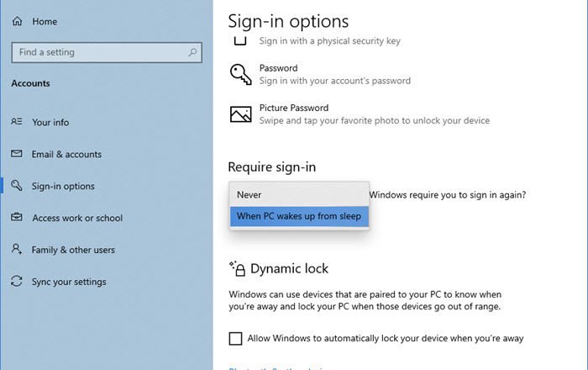
Task: Click the Password key icon
Action: (240, 74)
